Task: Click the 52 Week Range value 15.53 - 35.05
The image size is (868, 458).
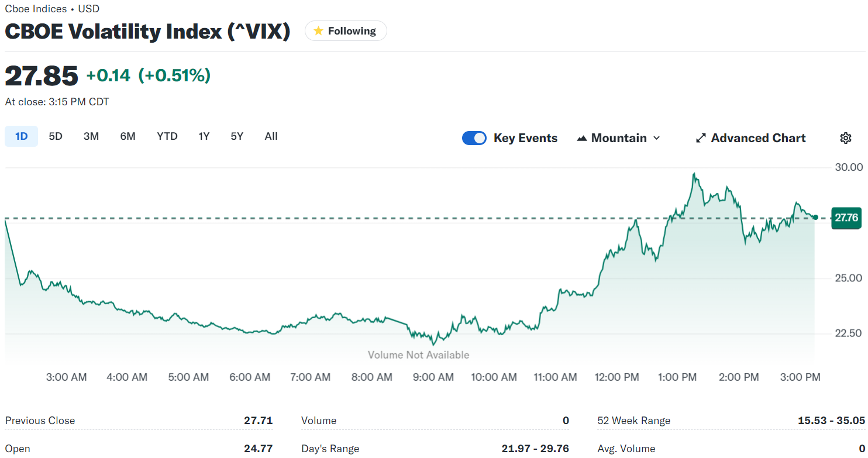Action: pyautogui.click(x=831, y=421)
